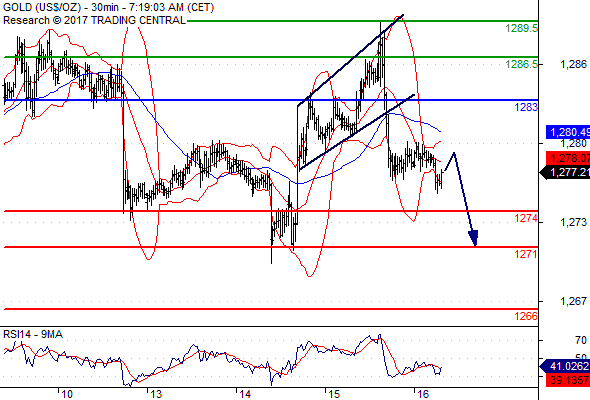
Task: Click the blue 1,280.49 price tag
Action: pos(568,132)
